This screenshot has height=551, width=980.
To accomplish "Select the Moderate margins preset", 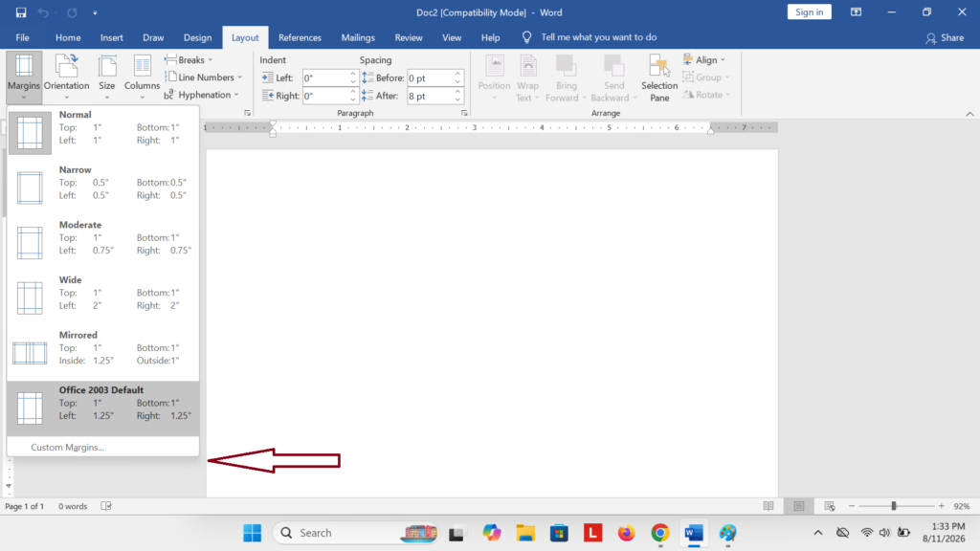I will 103,242.
